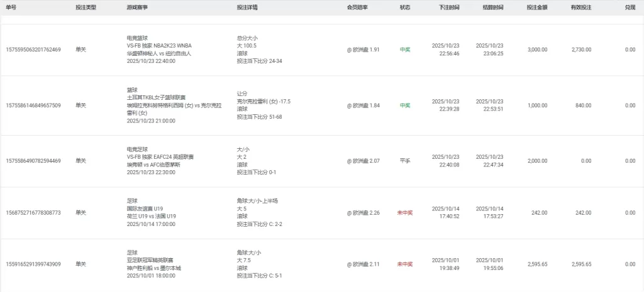Sort by the 下注时间 column header

(x=449, y=8)
